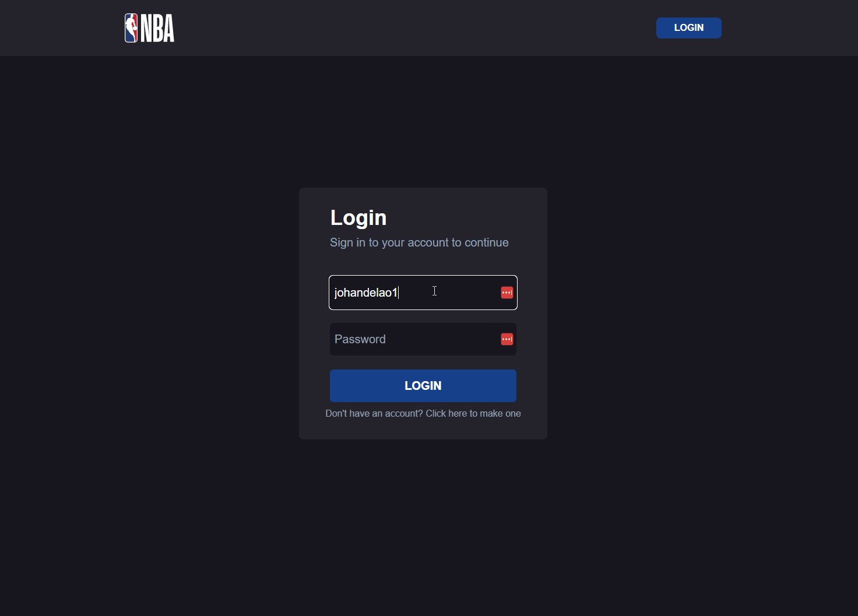Select the 'Login' heading text

pyautogui.click(x=358, y=218)
